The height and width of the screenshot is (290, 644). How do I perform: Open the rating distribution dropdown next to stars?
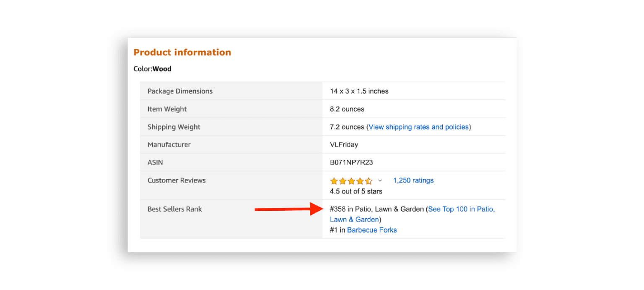[380, 180]
